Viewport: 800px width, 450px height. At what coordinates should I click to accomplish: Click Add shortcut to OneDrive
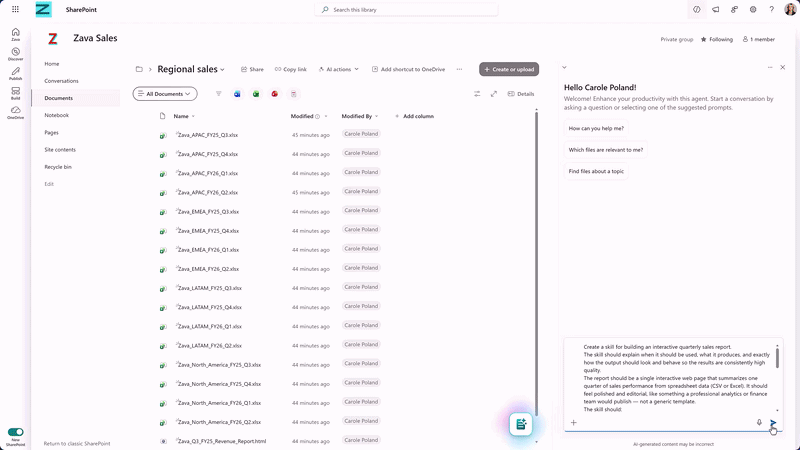[x=408, y=69]
